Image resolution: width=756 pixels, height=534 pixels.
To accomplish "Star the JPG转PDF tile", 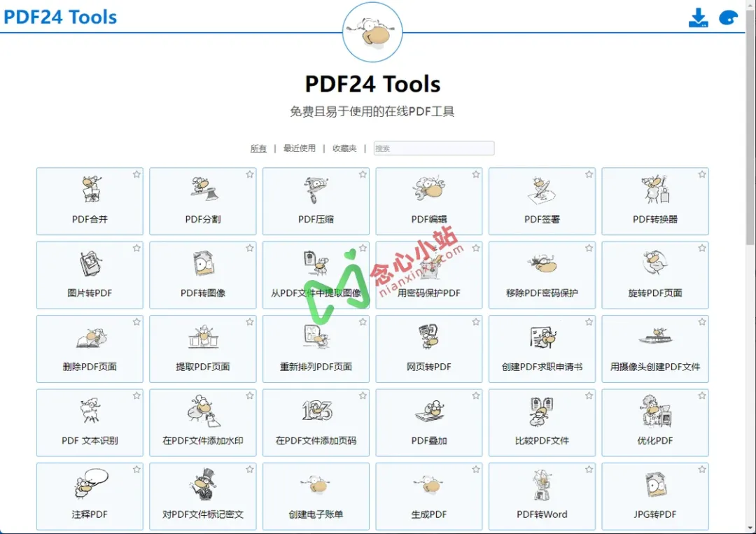I will click(x=702, y=470).
